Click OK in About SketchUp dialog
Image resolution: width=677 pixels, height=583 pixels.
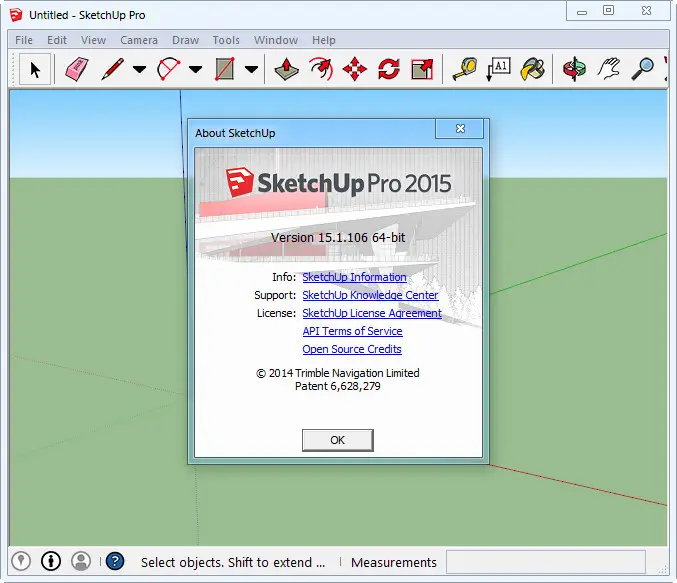[338, 440]
